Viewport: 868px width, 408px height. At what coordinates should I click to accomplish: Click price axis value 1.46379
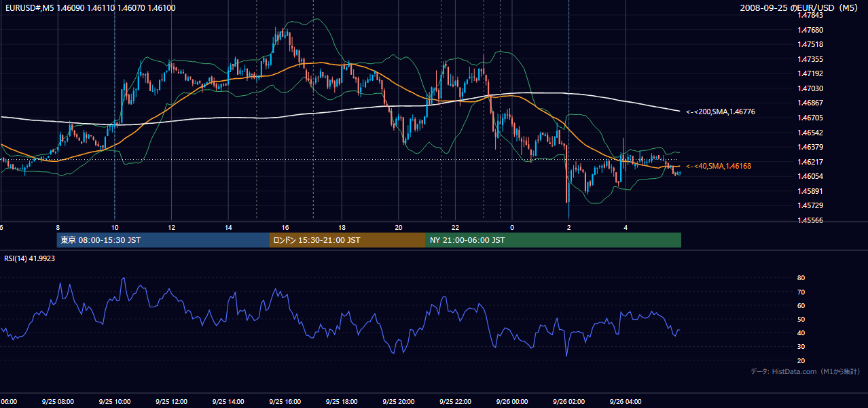(810, 147)
